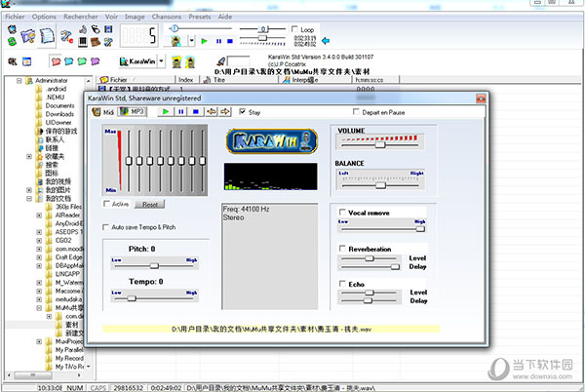This screenshot has width=585, height=392.
Task: Pause playback in the main toolbar
Action: click(219, 41)
